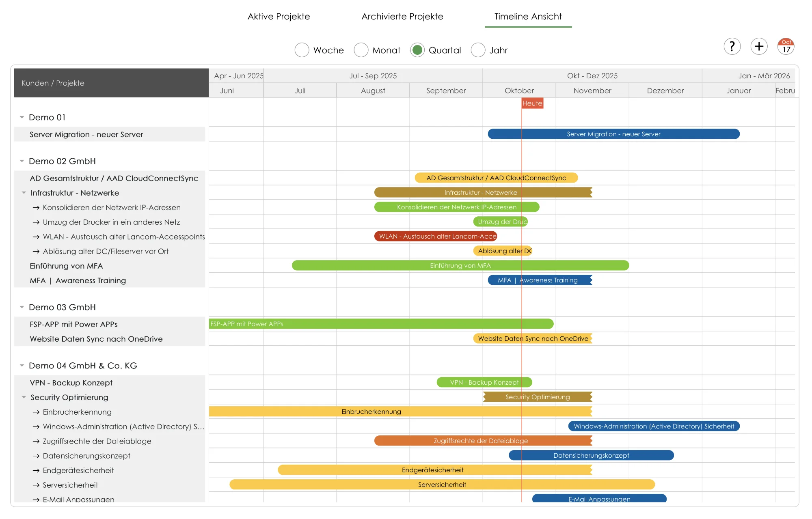Collapse the Demo 01 customer group

click(x=22, y=117)
